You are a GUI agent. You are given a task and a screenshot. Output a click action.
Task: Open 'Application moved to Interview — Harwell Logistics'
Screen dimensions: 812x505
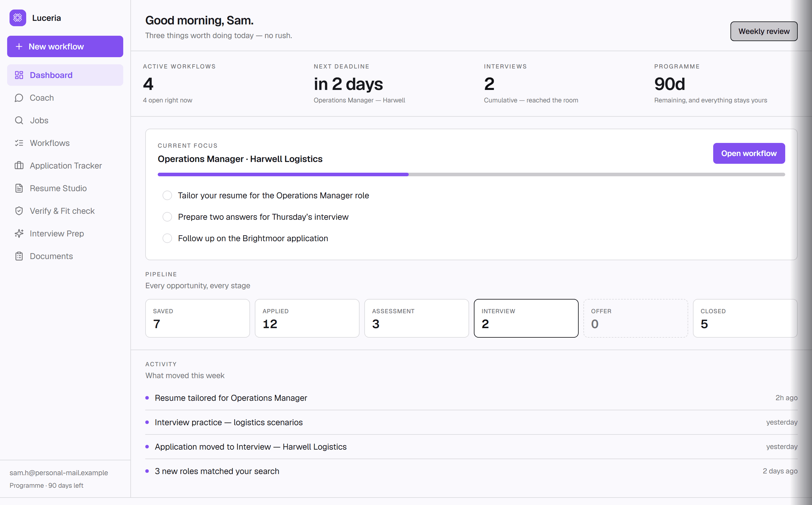[471, 447]
